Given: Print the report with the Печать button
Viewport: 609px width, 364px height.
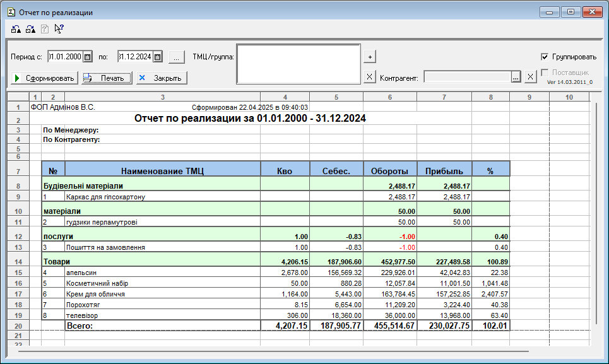Looking at the screenshot, I should (107, 78).
